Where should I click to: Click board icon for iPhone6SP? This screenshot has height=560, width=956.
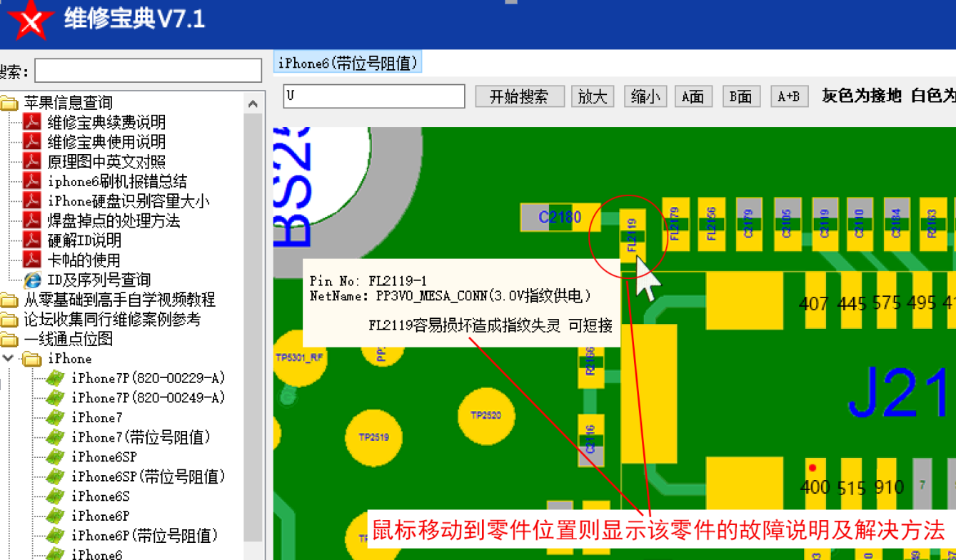(x=56, y=457)
